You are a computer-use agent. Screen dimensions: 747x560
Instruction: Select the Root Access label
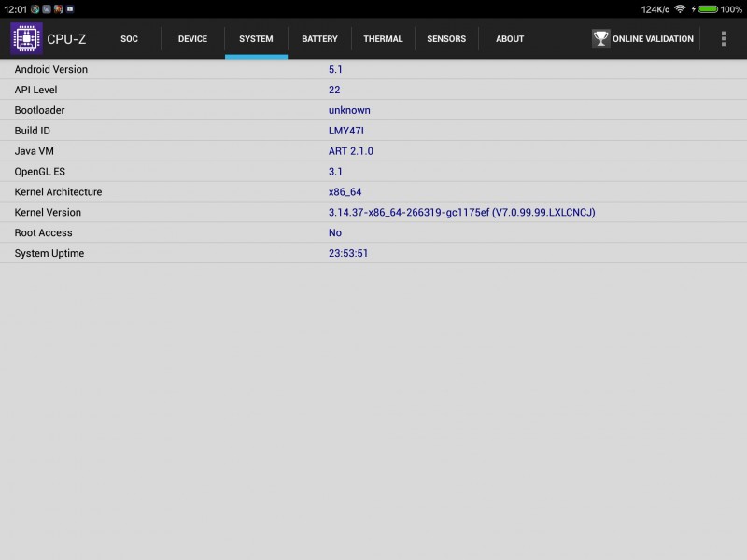[43, 232]
